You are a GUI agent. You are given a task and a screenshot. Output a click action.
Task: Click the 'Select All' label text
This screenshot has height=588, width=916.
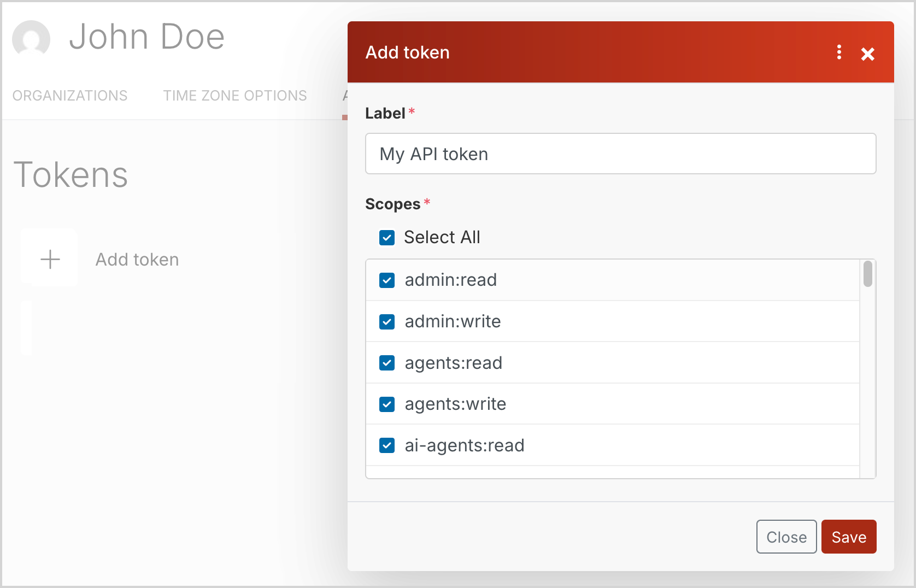pyautogui.click(x=442, y=237)
